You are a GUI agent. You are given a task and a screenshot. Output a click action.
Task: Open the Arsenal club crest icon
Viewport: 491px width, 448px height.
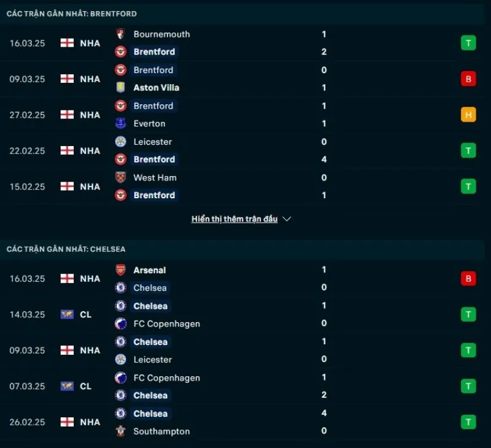pos(120,270)
